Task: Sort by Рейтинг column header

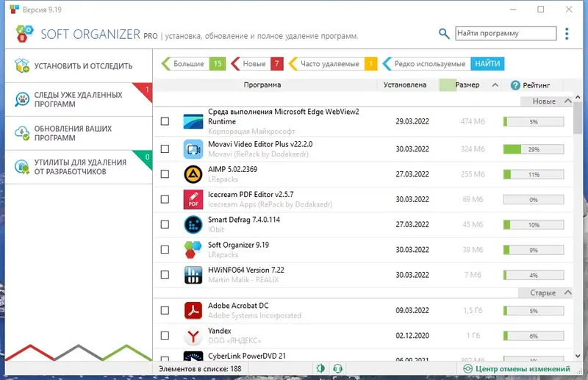Action: (x=537, y=85)
